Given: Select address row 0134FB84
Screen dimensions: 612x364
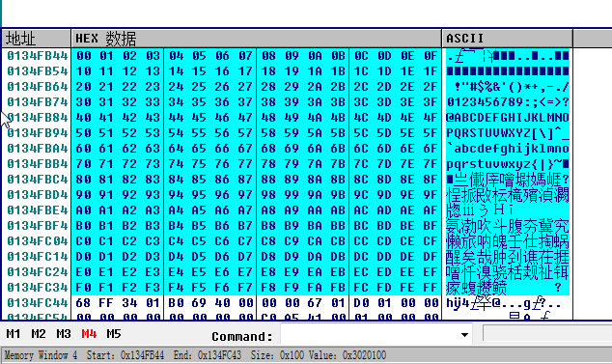Looking at the screenshot, I should [38, 118].
